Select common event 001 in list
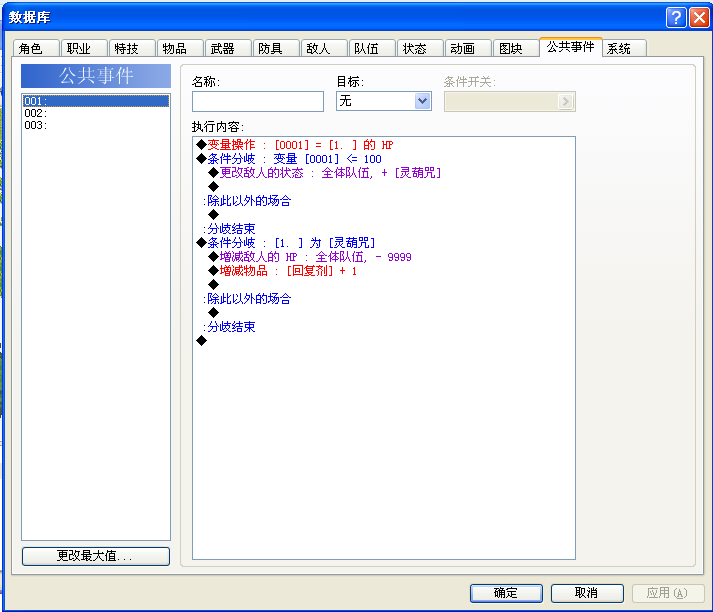713x612 pixels. tap(96, 100)
